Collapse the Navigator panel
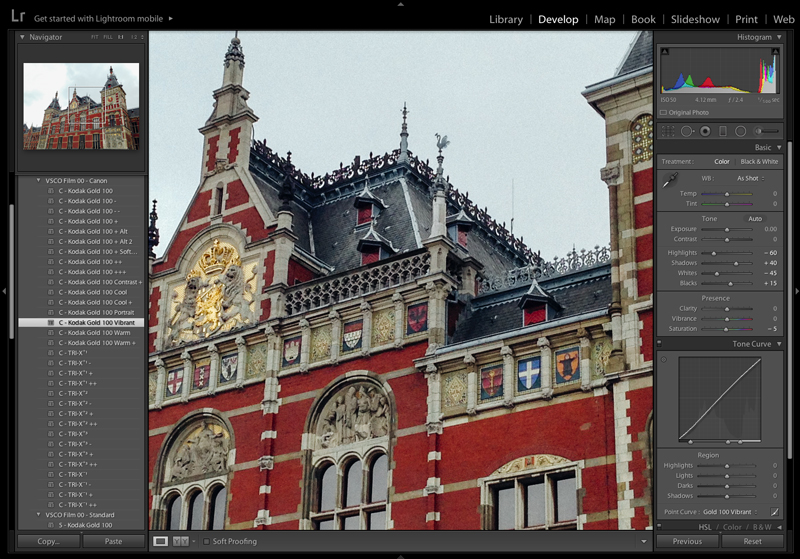 tap(23, 37)
